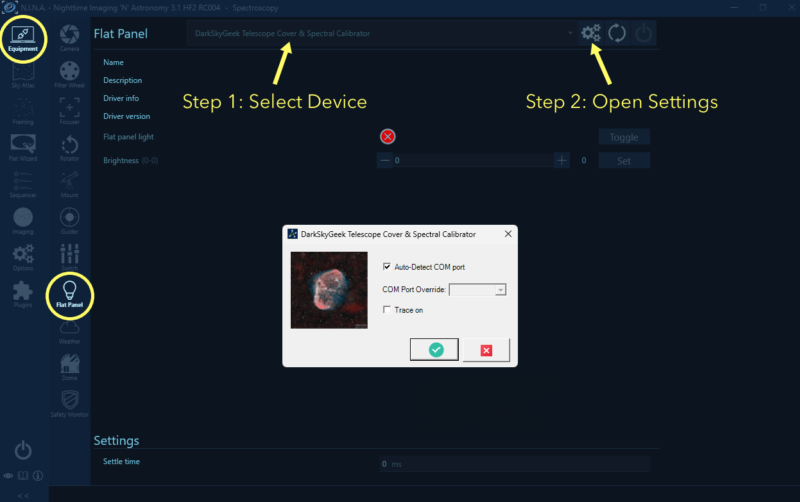This screenshot has width=800, height=502.
Task: Enable the Trace on checkbox
Action: coord(387,310)
